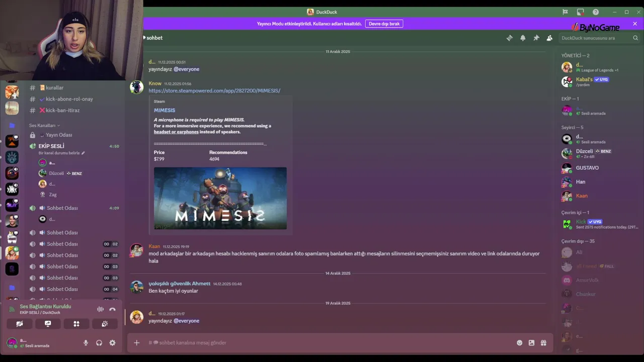Click the lock icon of Yayın Odası
This screenshot has height=362, width=644.
[x=32, y=135]
